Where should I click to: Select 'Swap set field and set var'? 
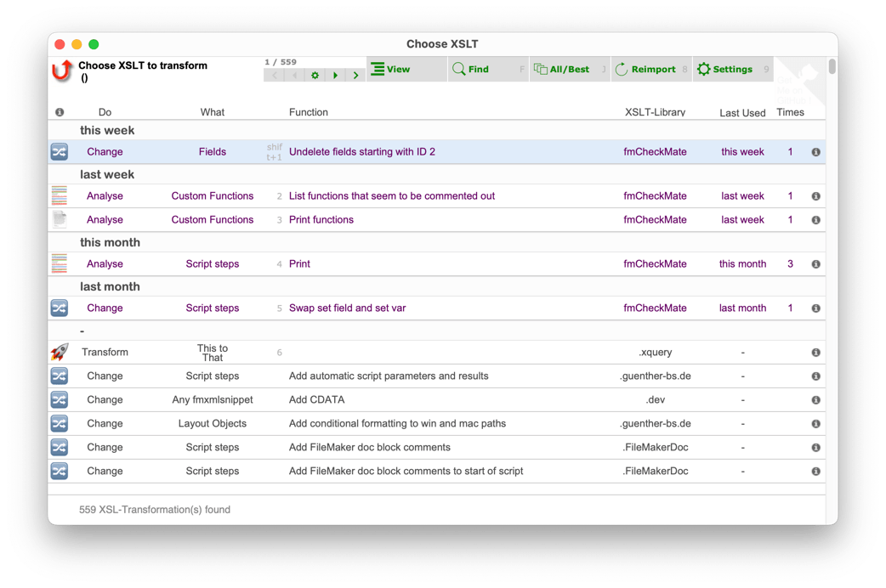[347, 308]
